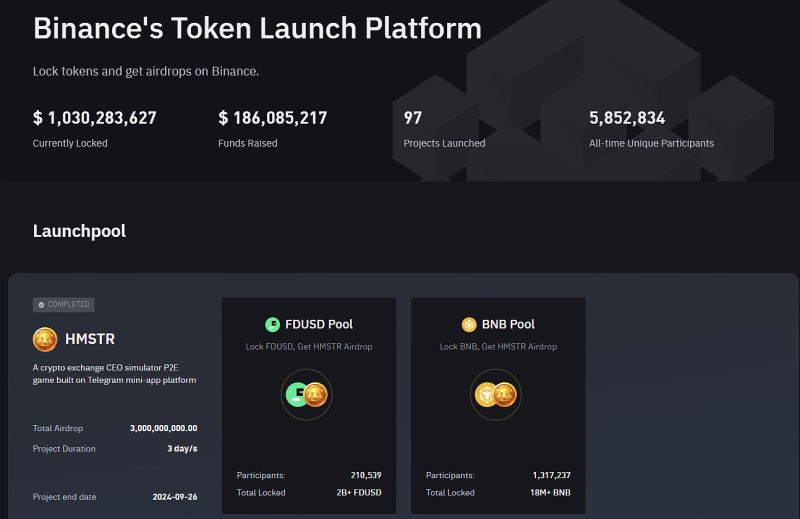Screen dimensions: 800x519
Task: Click the Total Airdrop value 3,000,000,000.00
Action: (163, 428)
